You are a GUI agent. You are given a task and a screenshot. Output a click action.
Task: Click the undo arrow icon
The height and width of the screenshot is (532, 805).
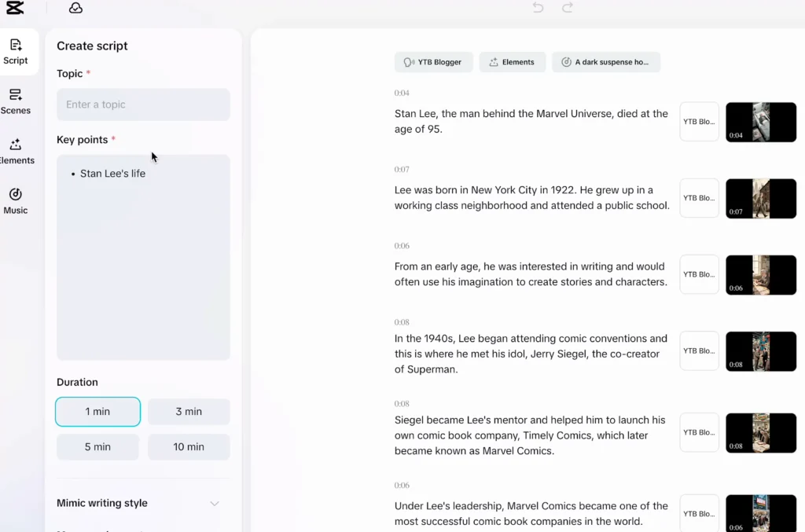[x=538, y=8]
